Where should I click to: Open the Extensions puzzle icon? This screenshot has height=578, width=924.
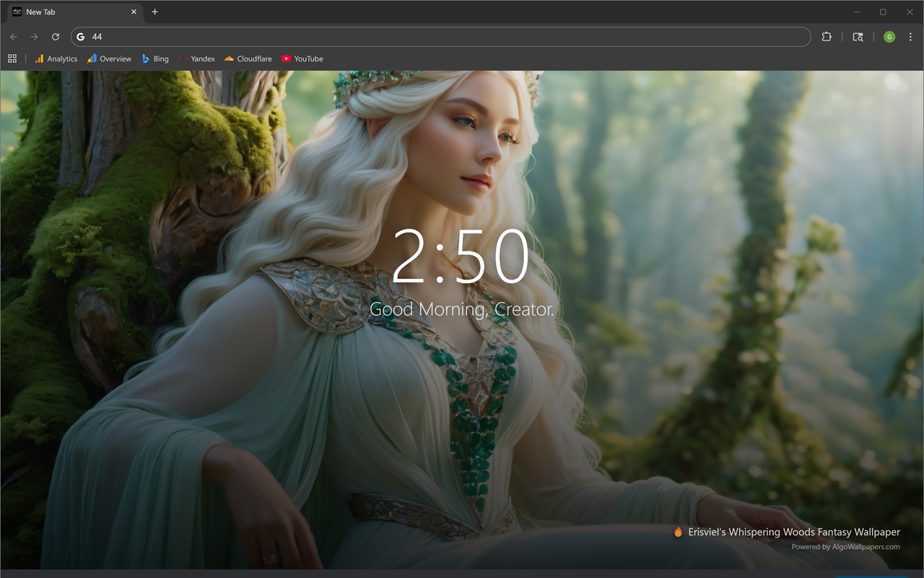[x=827, y=37]
